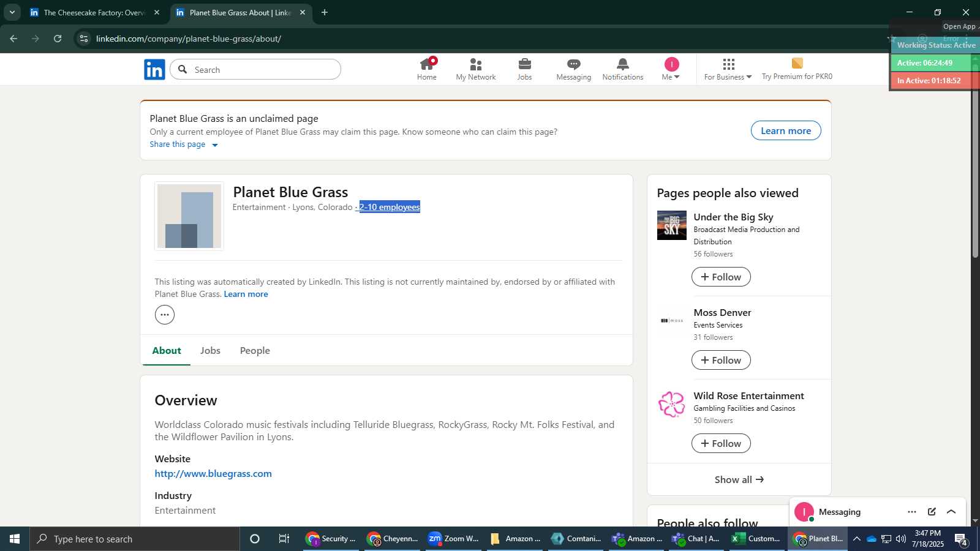
Task: Switch to the People tab
Action: pos(255,350)
